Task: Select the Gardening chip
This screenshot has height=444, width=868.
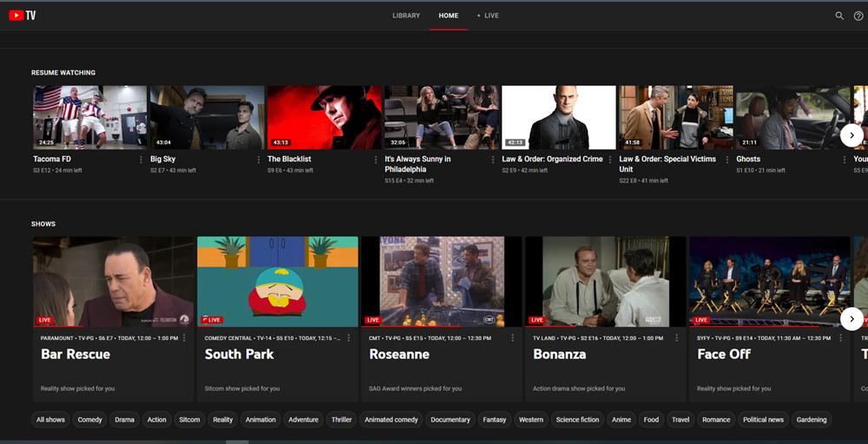Action: click(x=812, y=420)
